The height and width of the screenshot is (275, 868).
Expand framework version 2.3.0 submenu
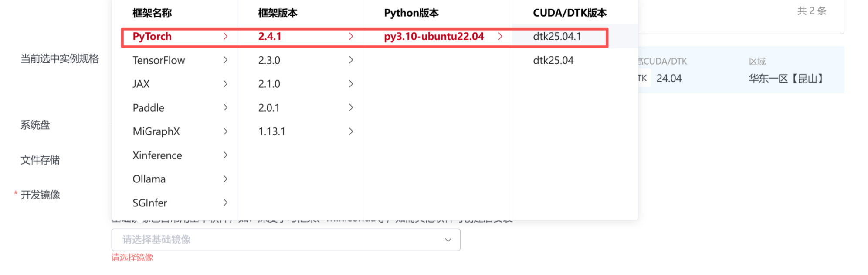(x=351, y=60)
